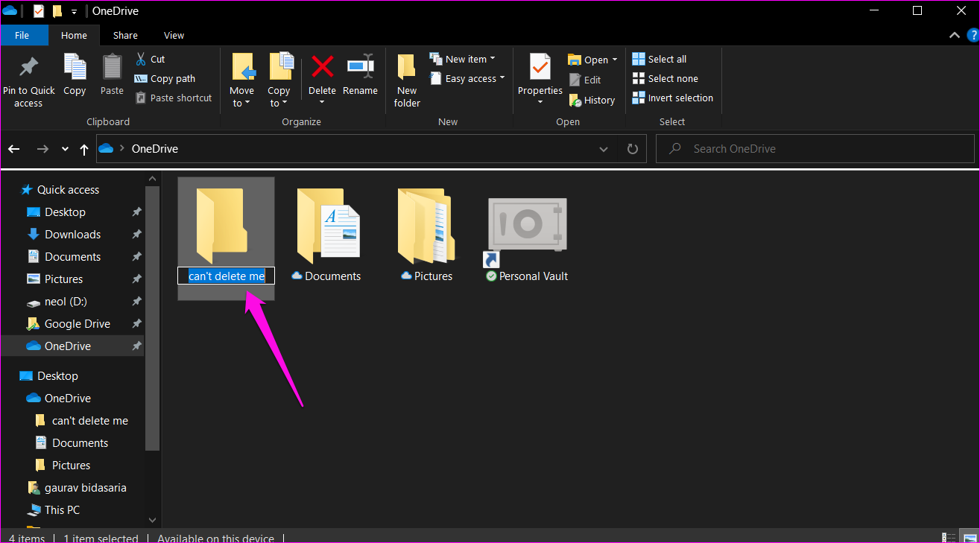Cut the selected folder
Image resolution: width=980 pixels, height=543 pixels.
click(x=148, y=58)
